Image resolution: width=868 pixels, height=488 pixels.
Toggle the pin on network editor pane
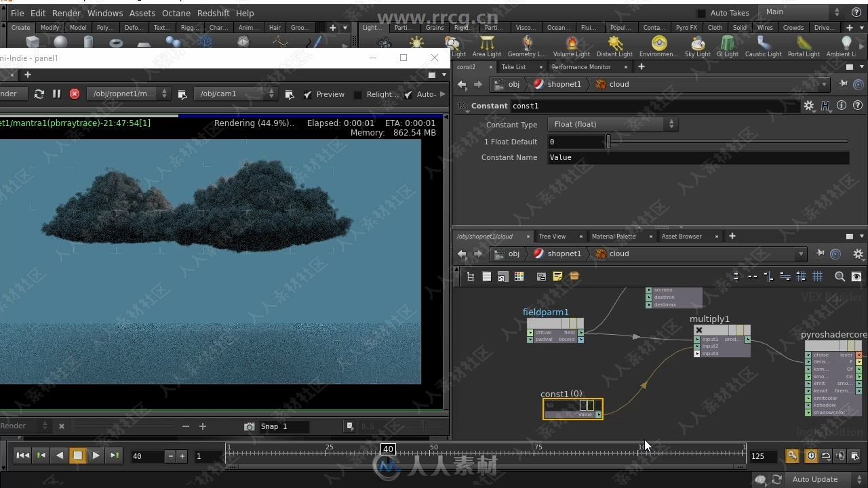pyautogui.click(x=821, y=253)
